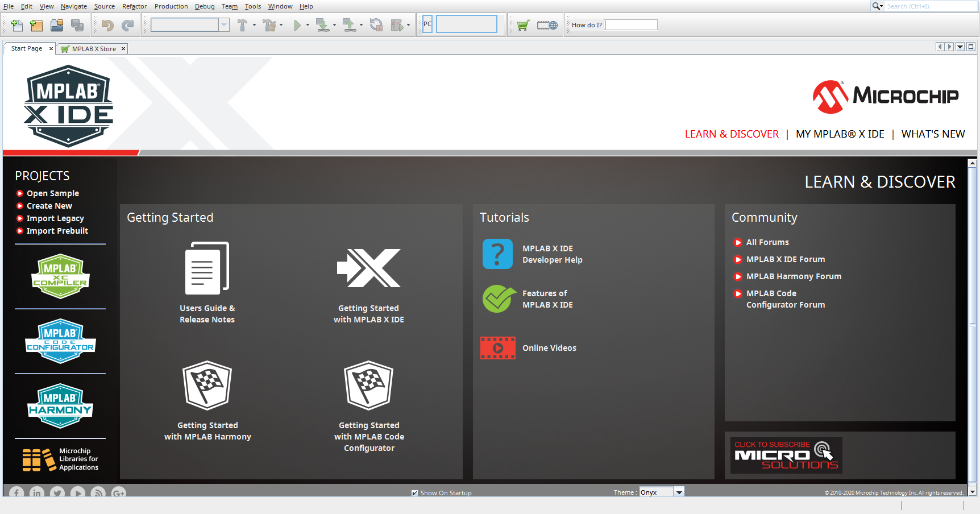Click Getting Started with MPLAB Harmony flag icon

(207, 385)
